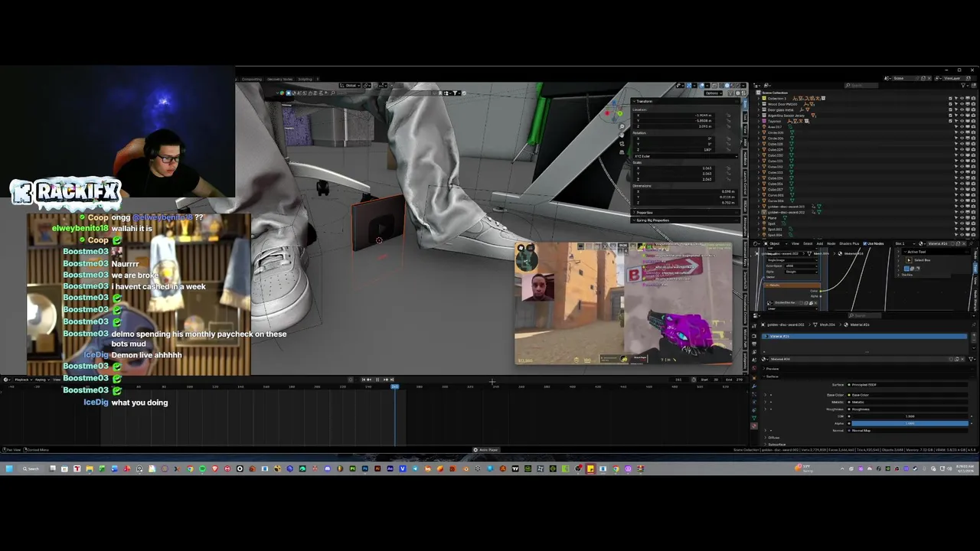The image size is (980, 551).
Task: Open the Compositing workspace tab
Action: [252, 80]
